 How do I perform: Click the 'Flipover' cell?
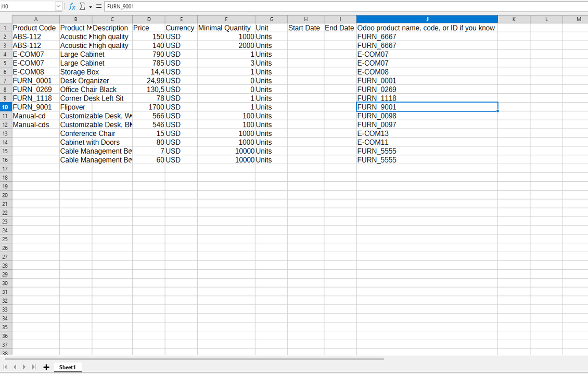[x=75, y=107]
